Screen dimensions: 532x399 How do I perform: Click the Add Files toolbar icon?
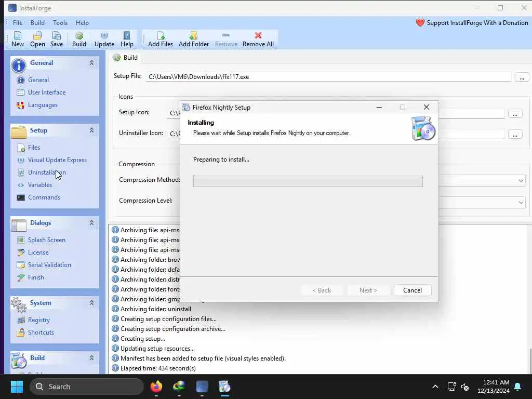(x=161, y=39)
